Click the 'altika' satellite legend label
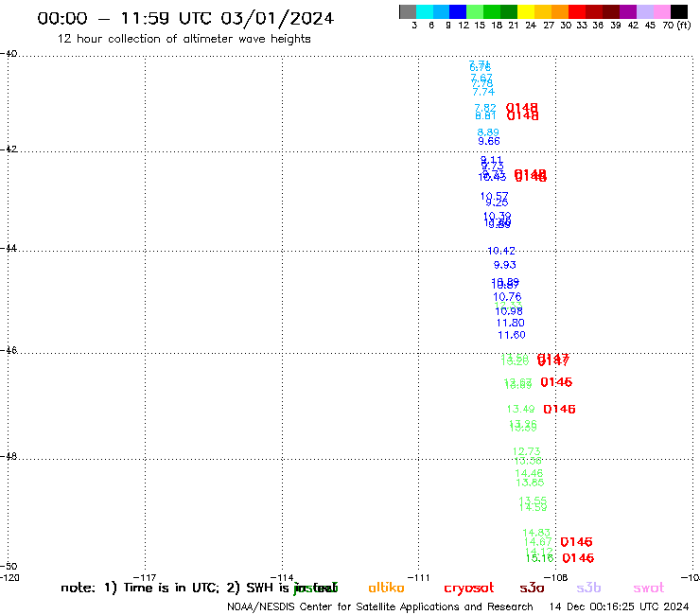The width and height of the screenshot is (700, 615). click(x=386, y=588)
